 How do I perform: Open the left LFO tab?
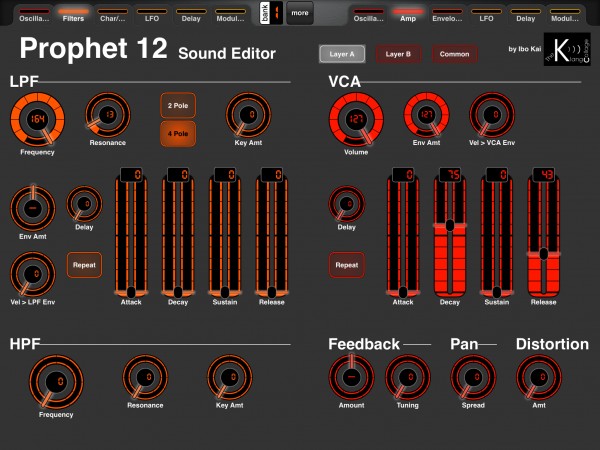click(152, 15)
